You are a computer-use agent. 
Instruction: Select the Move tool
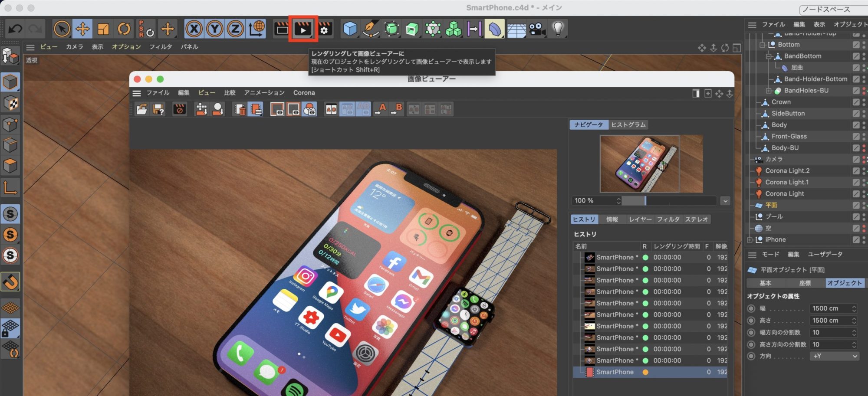tap(82, 29)
